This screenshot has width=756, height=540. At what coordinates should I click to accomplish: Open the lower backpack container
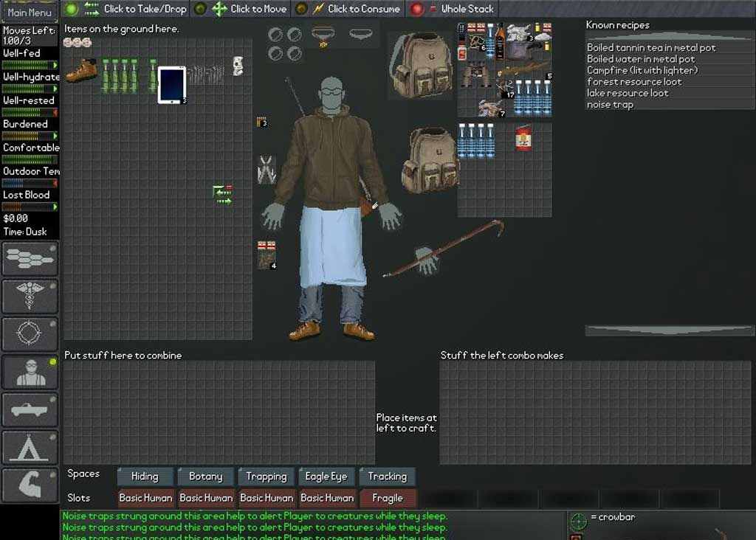click(431, 160)
